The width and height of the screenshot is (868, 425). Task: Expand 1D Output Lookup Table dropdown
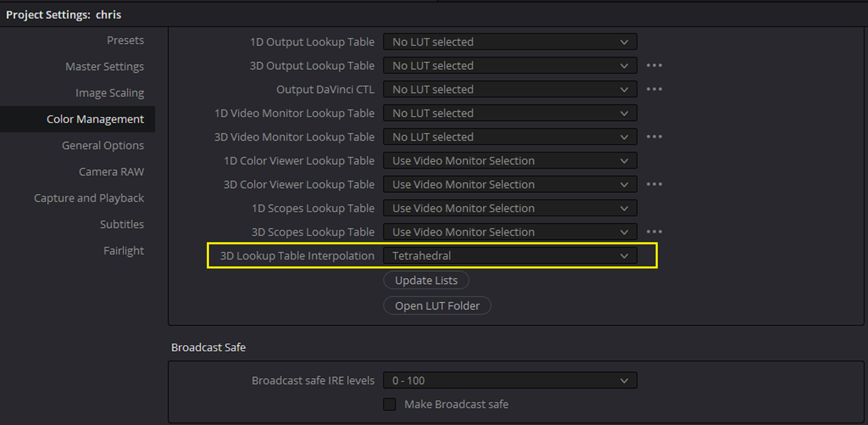(510, 42)
